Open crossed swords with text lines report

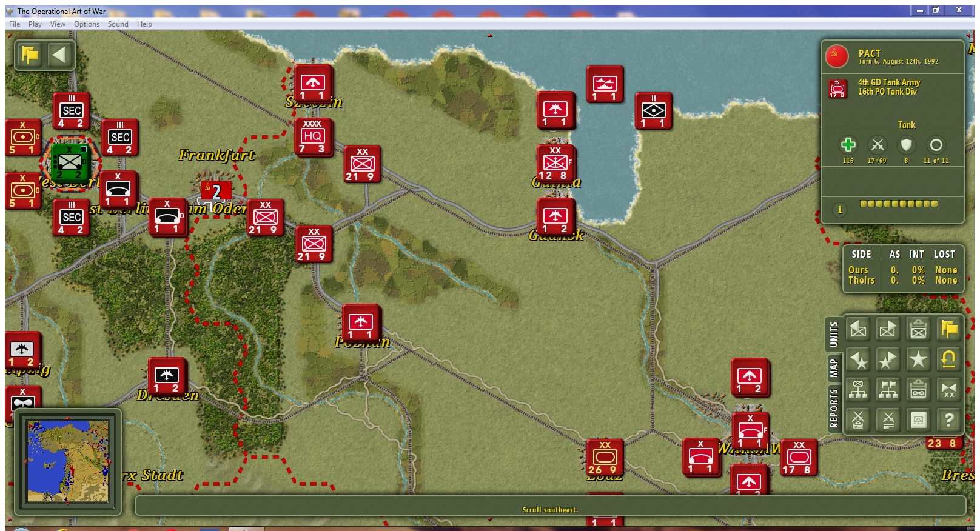(x=888, y=419)
